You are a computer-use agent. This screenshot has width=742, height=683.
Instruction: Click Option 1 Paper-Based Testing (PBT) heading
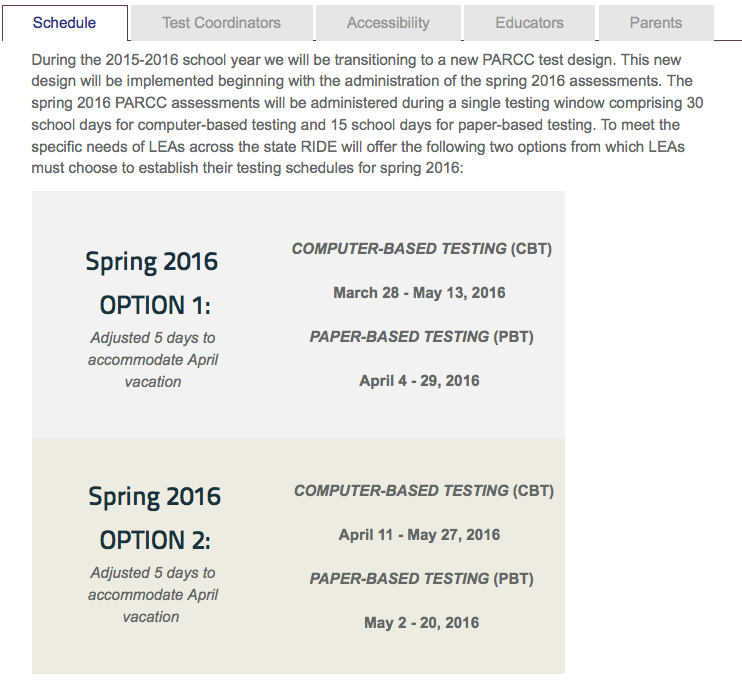tap(422, 337)
